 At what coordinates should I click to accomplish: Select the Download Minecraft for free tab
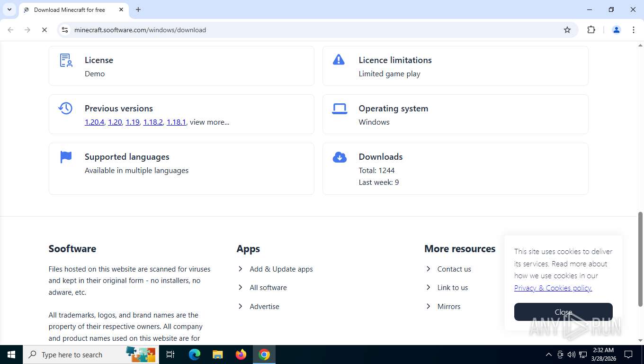tap(73, 10)
